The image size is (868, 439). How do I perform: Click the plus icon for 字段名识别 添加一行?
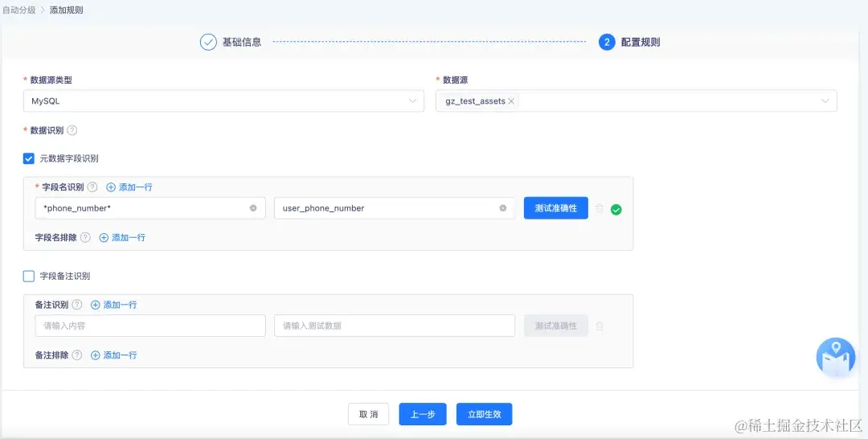tap(111, 187)
